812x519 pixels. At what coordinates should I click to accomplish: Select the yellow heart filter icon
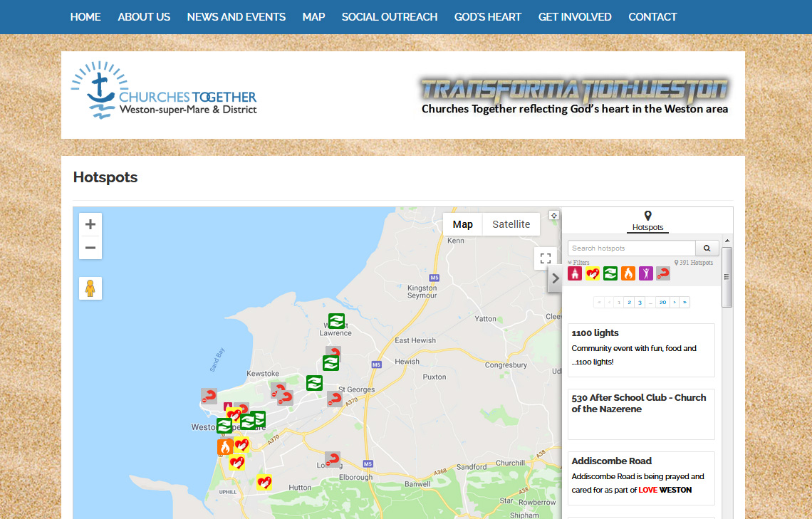click(x=593, y=273)
